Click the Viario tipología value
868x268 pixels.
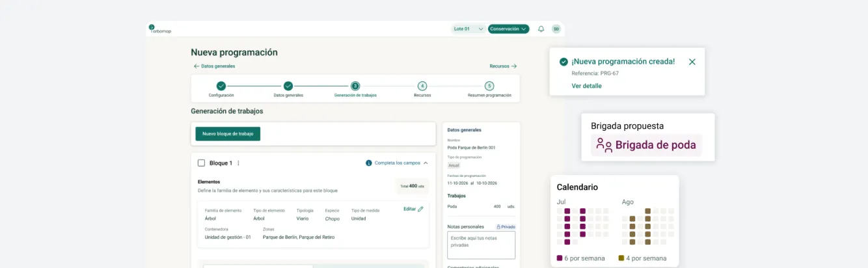coord(303,219)
